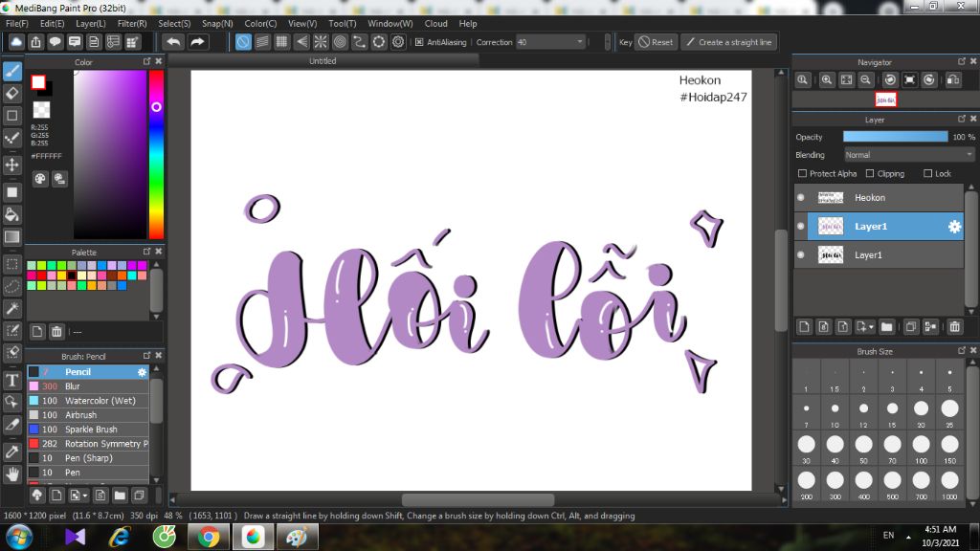Undock the Brush panel
The image size is (980, 551).
coord(146,356)
